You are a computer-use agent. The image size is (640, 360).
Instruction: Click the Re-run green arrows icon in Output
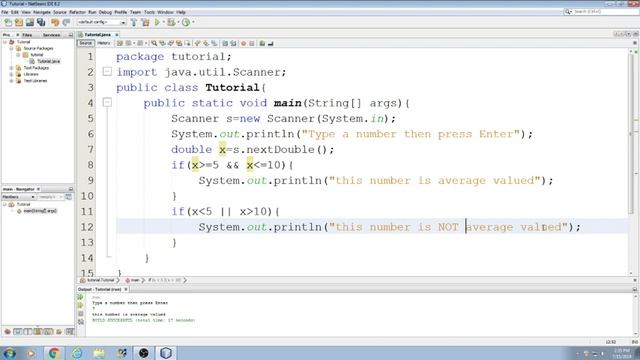[x=80, y=297]
